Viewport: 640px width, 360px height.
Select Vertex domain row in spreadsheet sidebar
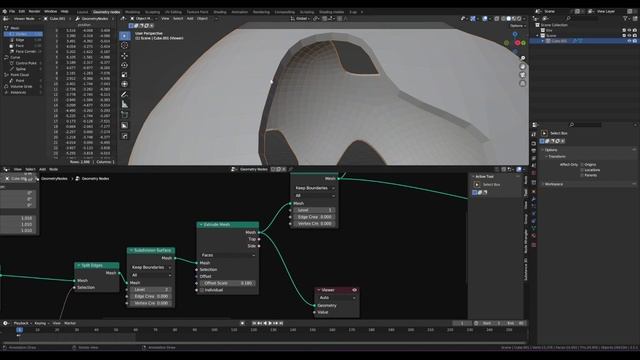tap(23, 34)
